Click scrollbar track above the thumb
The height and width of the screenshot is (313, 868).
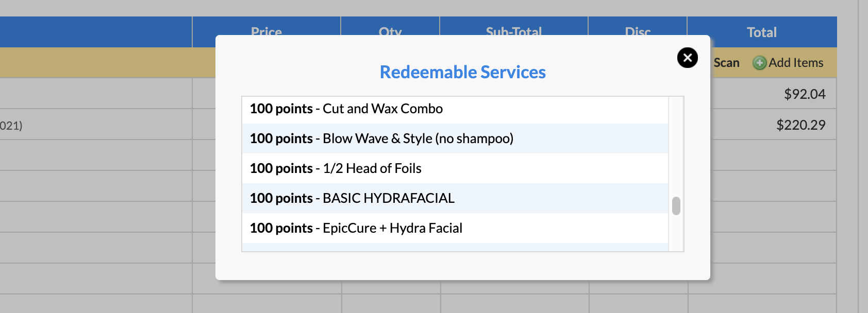[676, 146]
